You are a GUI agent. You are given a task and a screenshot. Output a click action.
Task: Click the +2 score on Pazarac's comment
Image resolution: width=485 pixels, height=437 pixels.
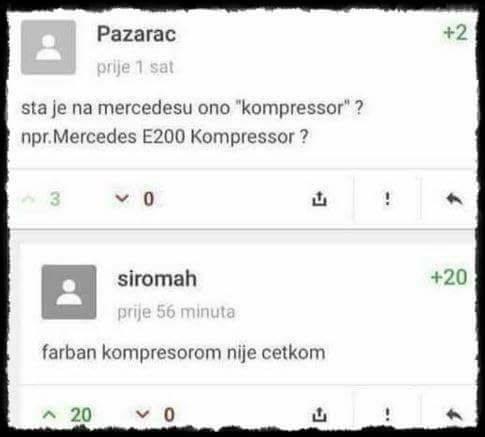[455, 33]
